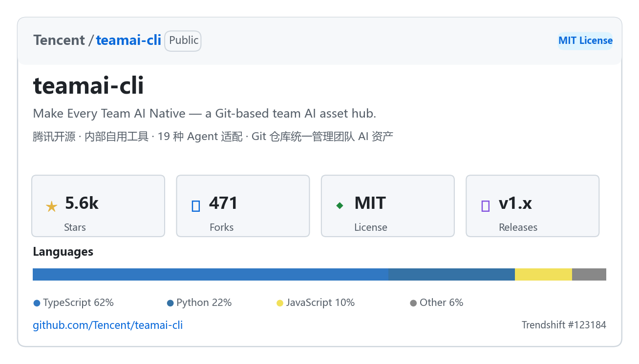Open the MIT License stat card

pyautogui.click(x=388, y=206)
